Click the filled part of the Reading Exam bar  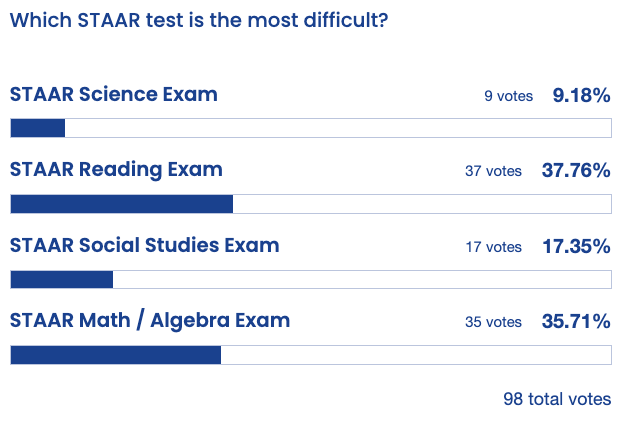click(x=121, y=204)
